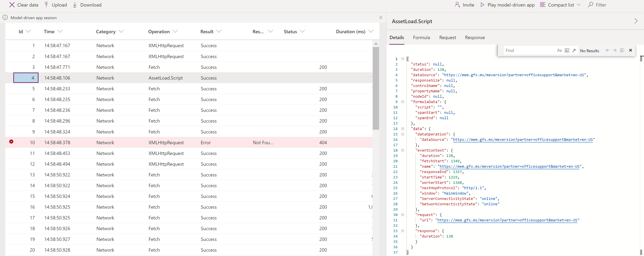Click Find input field in details panel

[x=528, y=50]
